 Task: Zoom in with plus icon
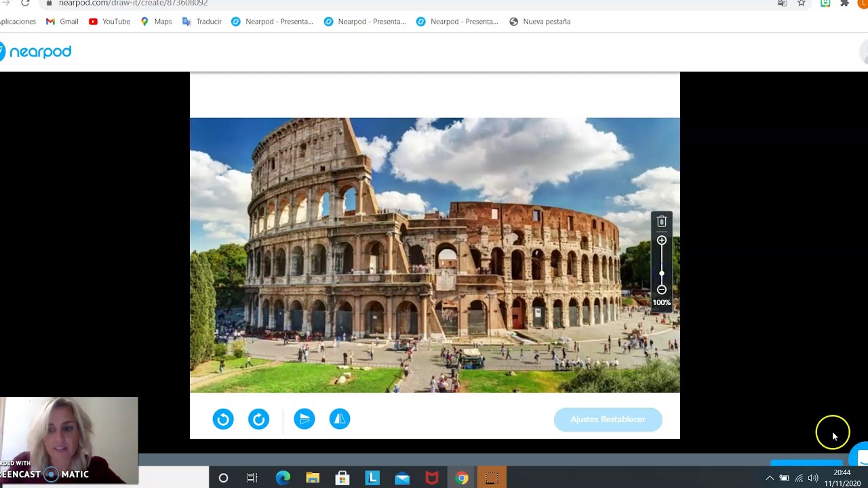[x=662, y=241]
